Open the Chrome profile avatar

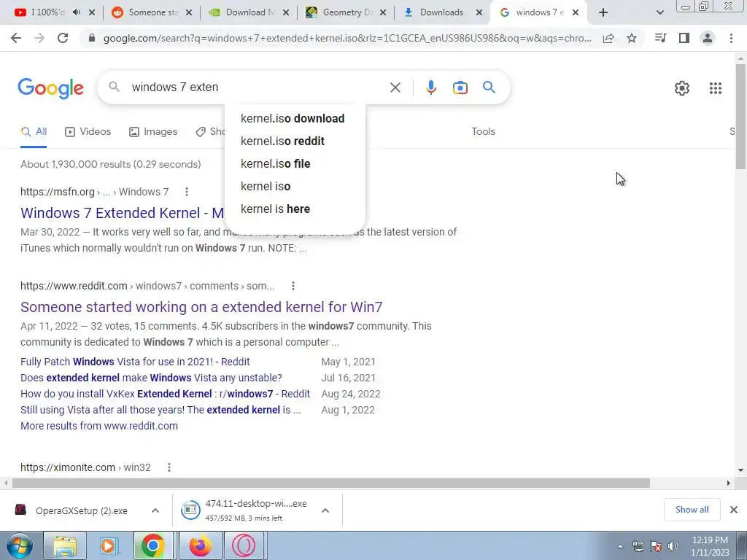708,38
